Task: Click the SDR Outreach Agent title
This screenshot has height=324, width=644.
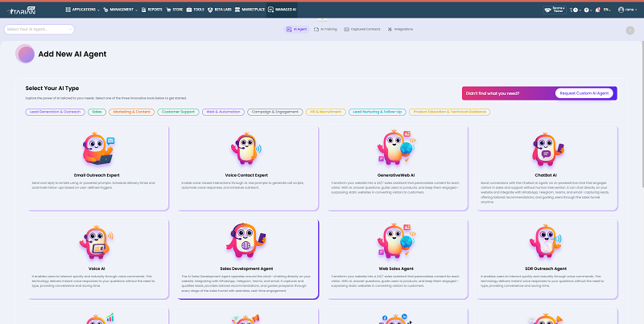Action: pyautogui.click(x=546, y=269)
